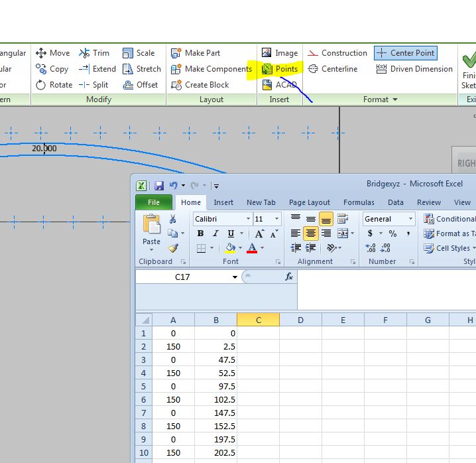Click the Copy tool in Modify panel
476x463 pixels.
pos(52,69)
